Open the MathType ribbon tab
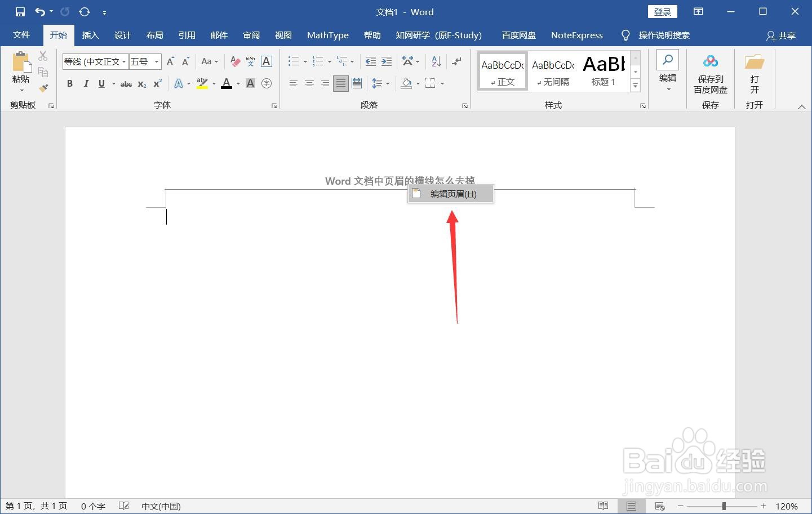Image resolution: width=812 pixels, height=514 pixels. pos(328,35)
